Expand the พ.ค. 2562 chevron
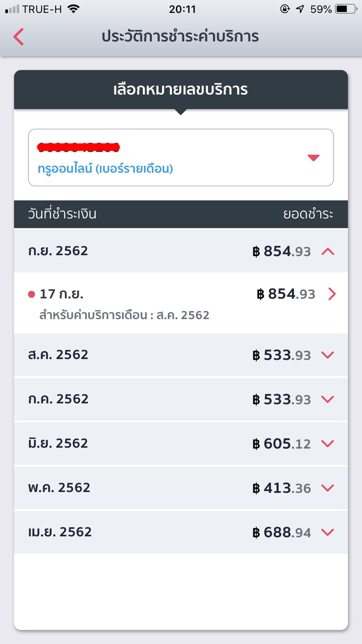This screenshot has width=362, height=644. [x=328, y=488]
